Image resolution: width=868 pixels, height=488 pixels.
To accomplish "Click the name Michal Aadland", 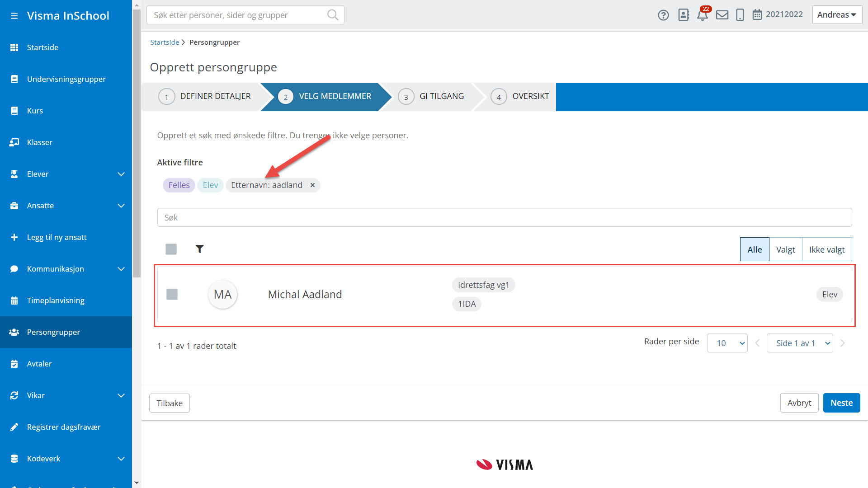I will pyautogui.click(x=305, y=295).
